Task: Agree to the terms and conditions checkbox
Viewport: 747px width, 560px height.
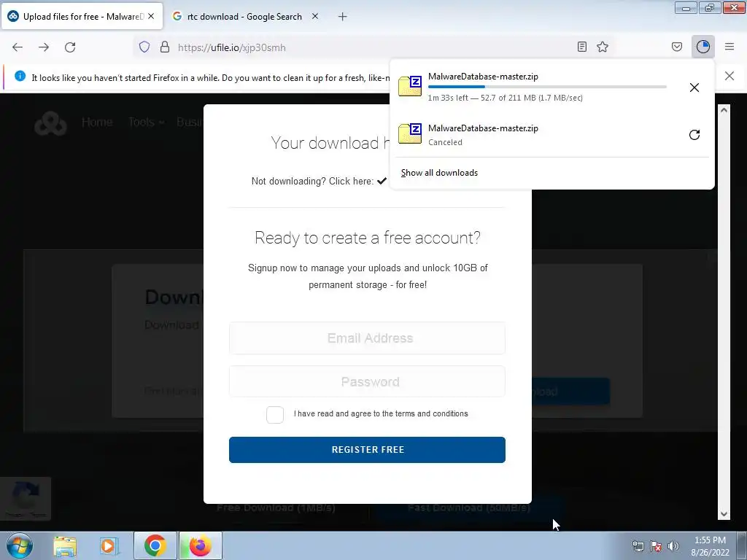Action: tap(275, 414)
